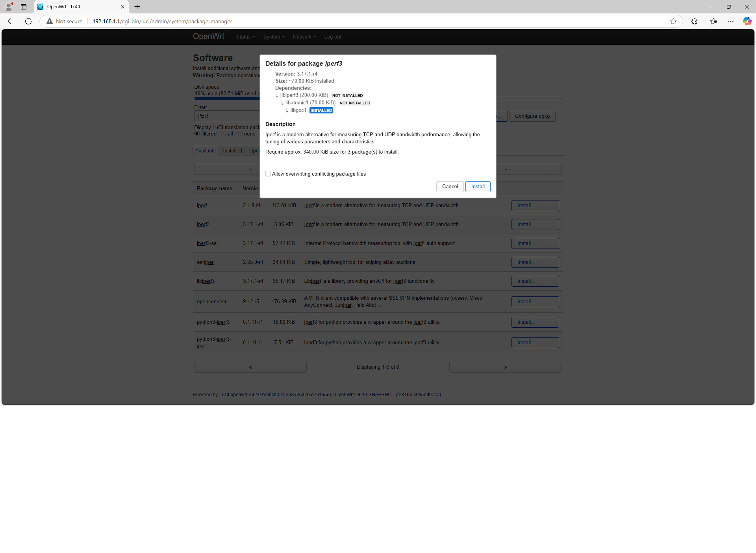Open the tab actions menu icon
Screen dimensions: 756x553
tap(24, 7)
